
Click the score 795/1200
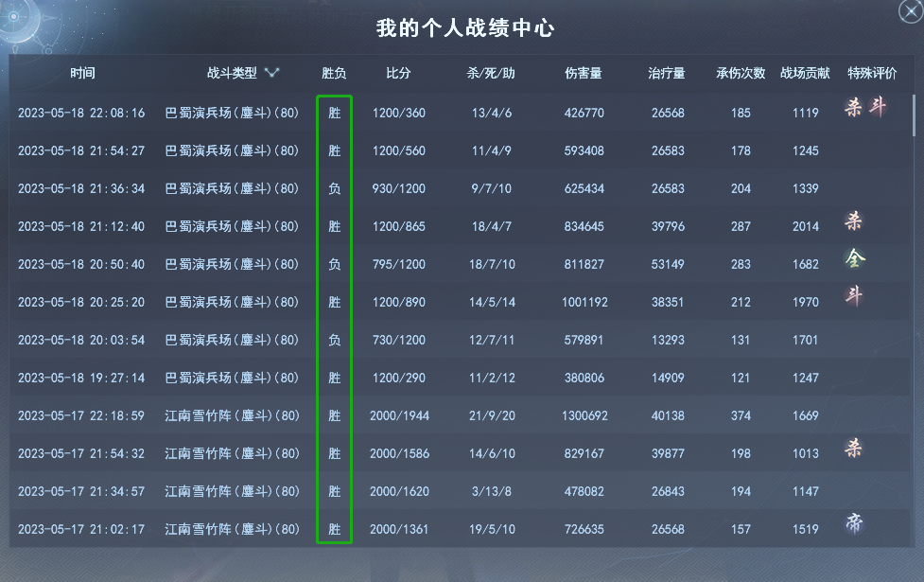pyautogui.click(x=399, y=264)
